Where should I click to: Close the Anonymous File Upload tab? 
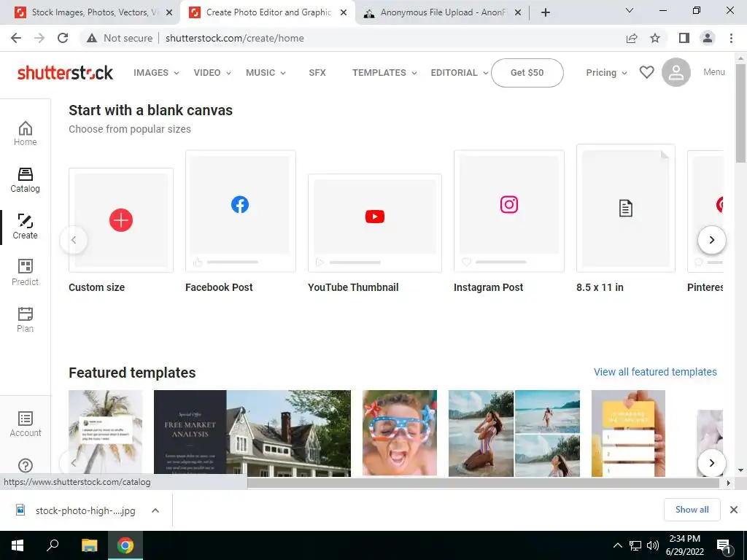518,12
